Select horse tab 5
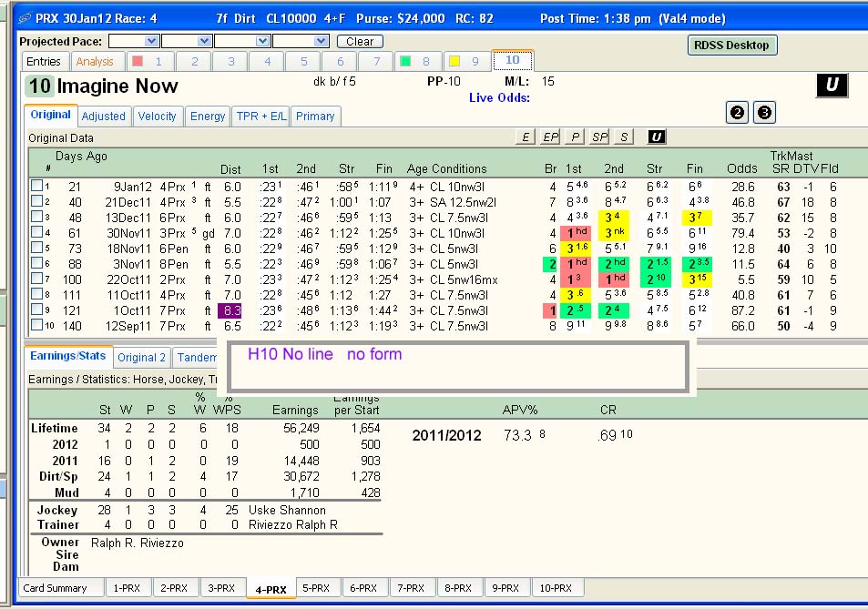868x609 pixels. point(303,61)
